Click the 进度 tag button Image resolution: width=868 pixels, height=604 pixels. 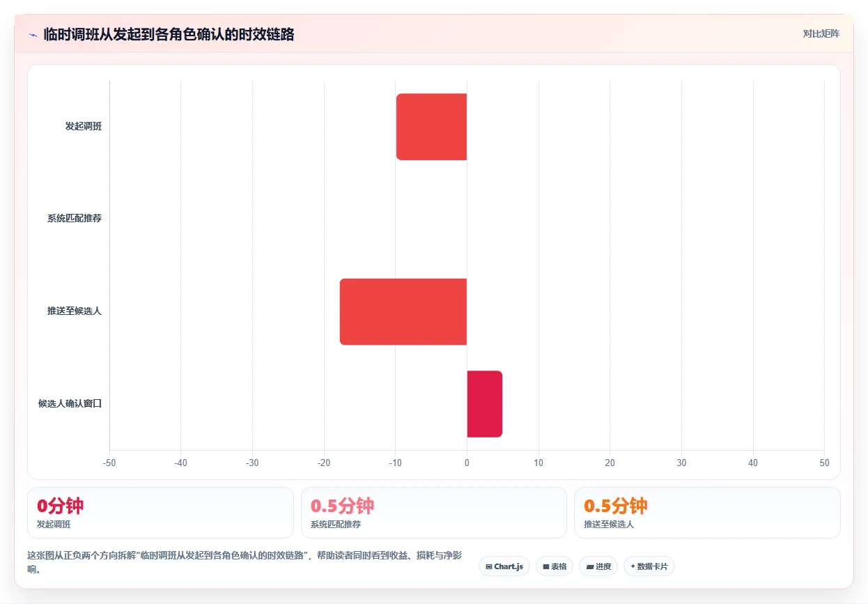(598, 566)
